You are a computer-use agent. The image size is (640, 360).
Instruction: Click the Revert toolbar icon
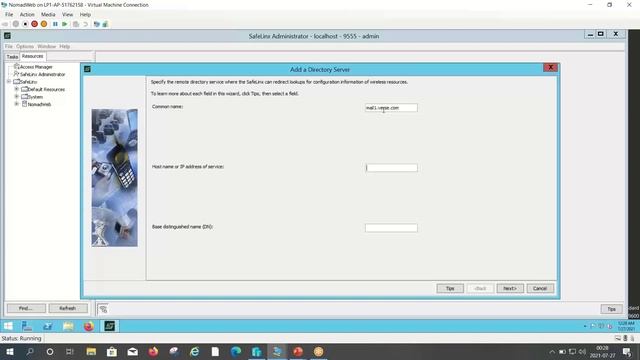point(85,24)
